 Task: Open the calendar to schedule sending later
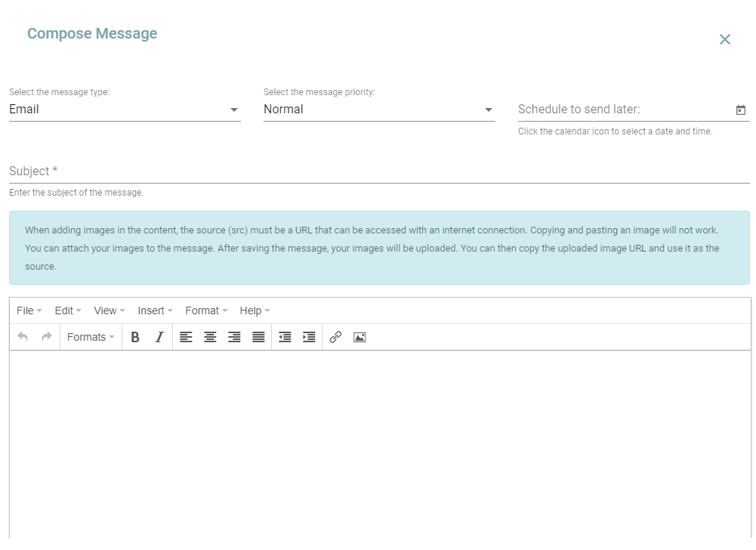click(x=741, y=109)
